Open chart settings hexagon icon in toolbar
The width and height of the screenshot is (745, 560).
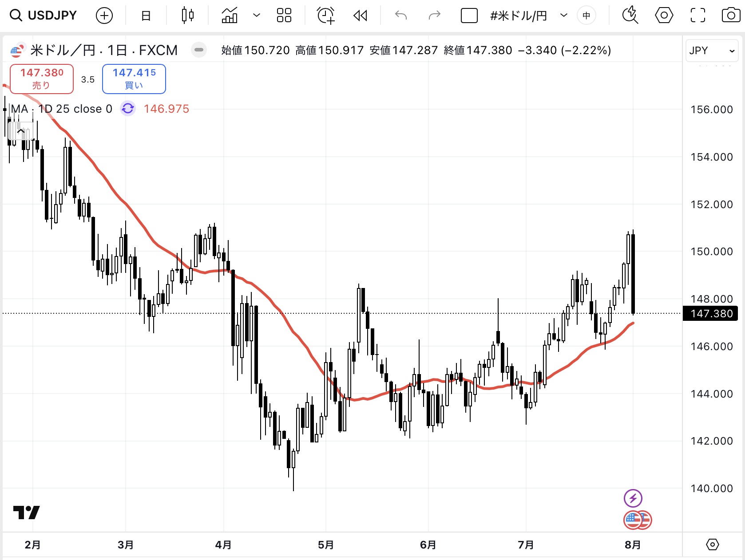664,16
